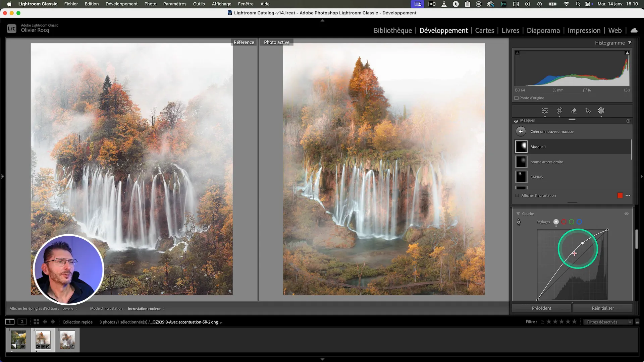Select the Crop overlay tool

559,111
